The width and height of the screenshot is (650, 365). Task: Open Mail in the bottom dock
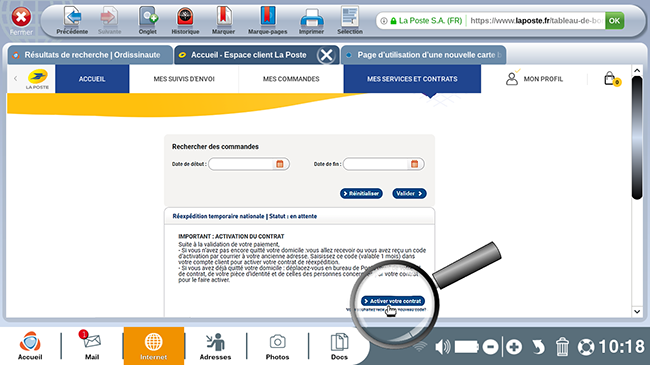92,346
